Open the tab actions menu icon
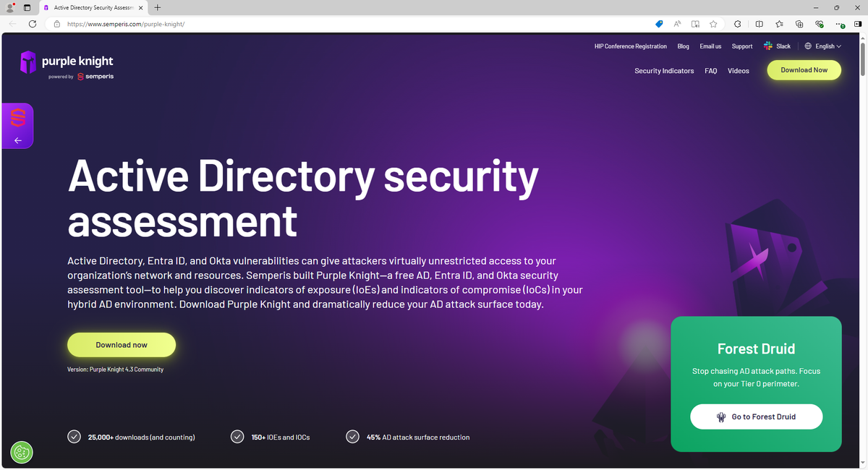The width and height of the screenshot is (868, 470). click(x=27, y=7)
